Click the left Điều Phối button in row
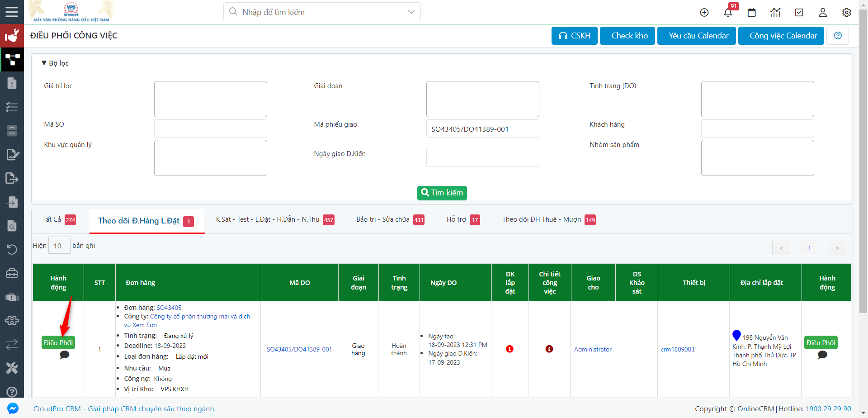Screen dimensions: 868x418 58,342
